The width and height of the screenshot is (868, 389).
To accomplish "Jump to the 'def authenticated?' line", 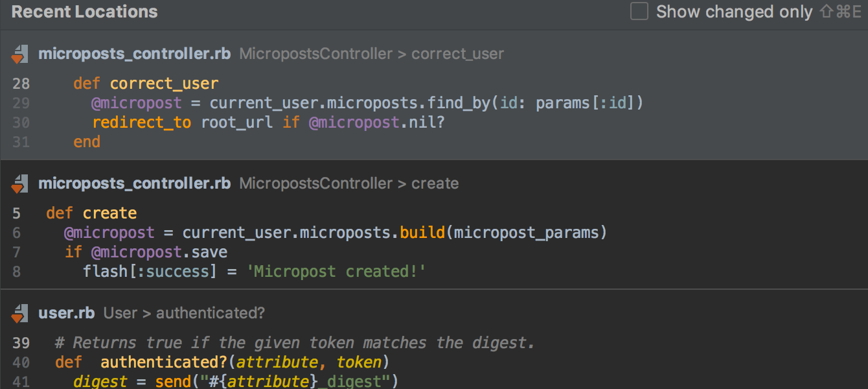I will (222, 362).
